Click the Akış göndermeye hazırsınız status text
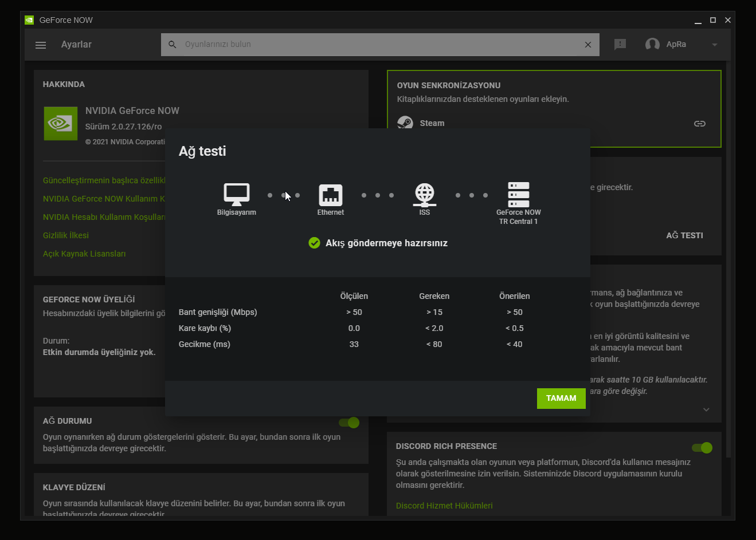Viewport: 756px width, 540px height. click(x=386, y=243)
